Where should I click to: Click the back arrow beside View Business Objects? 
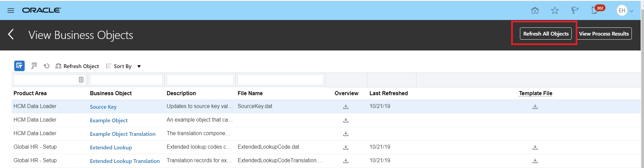[x=11, y=34]
